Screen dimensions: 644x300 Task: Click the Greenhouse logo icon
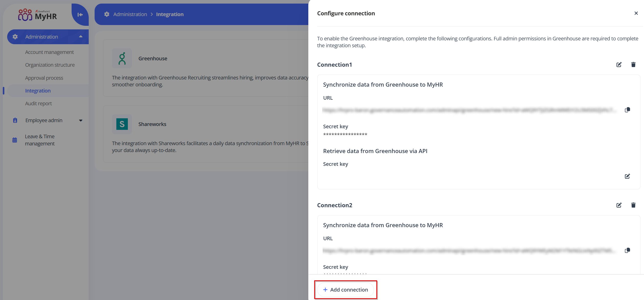[122, 59]
